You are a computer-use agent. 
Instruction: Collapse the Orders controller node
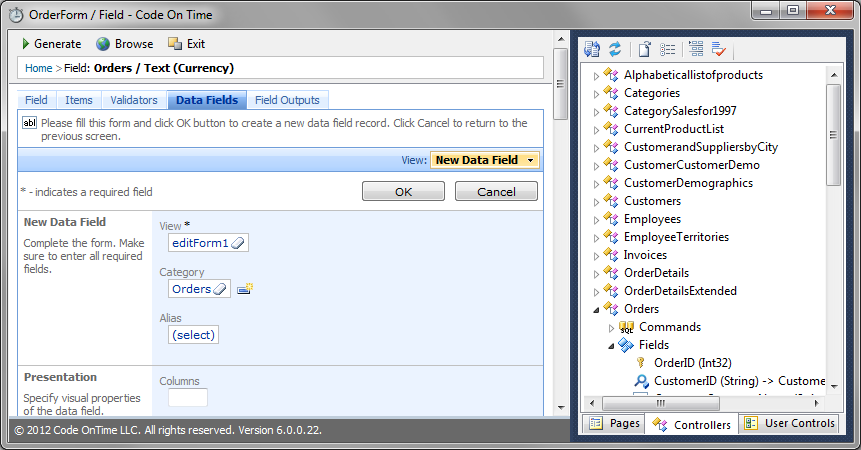pos(597,310)
